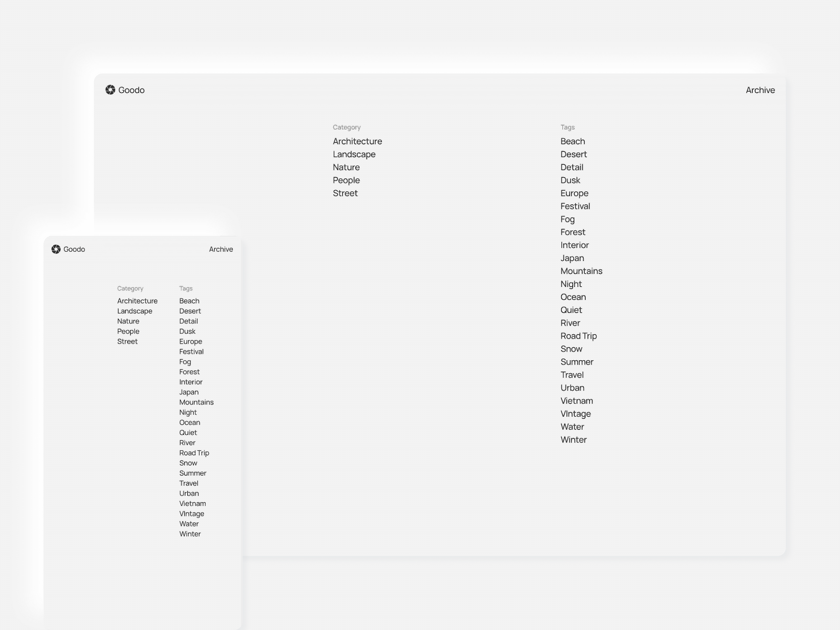
Task: Open Archive link in desktop header
Action: coord(760,90)
